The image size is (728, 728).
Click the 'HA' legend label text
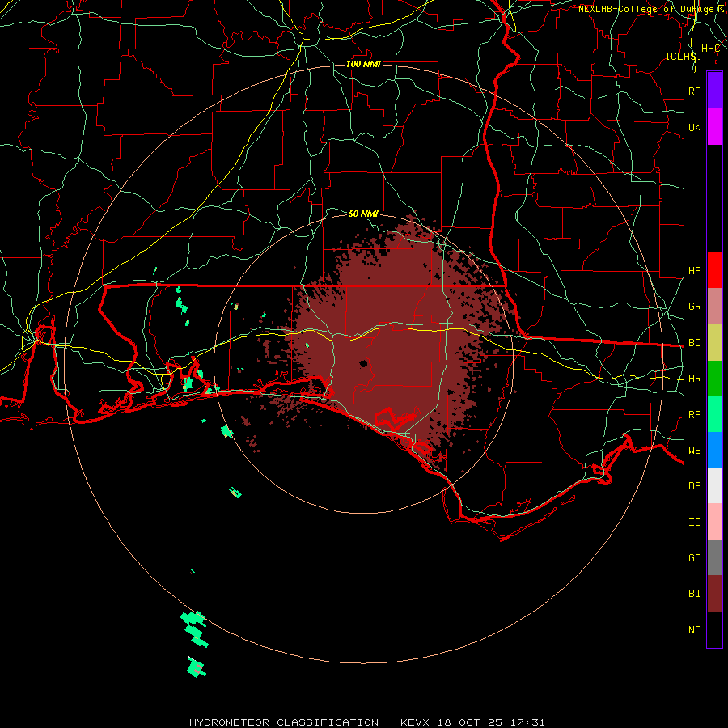[x=694, y=271]
